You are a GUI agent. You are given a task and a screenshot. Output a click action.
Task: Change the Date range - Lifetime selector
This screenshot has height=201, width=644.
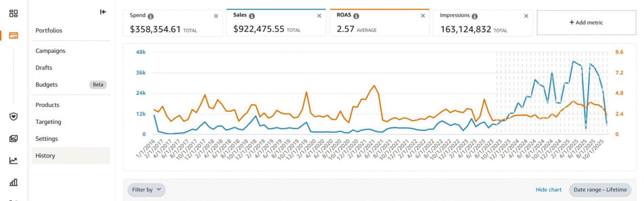600,190
